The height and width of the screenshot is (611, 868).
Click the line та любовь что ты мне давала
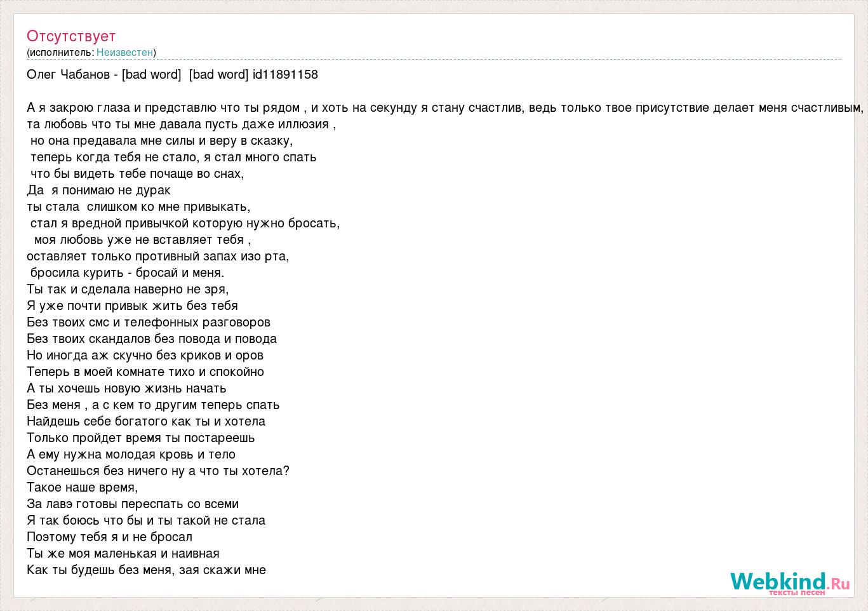pos(181,124)
